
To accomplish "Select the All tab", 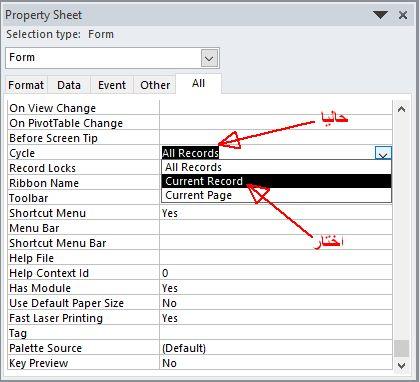I will click(x=198, y=83).
